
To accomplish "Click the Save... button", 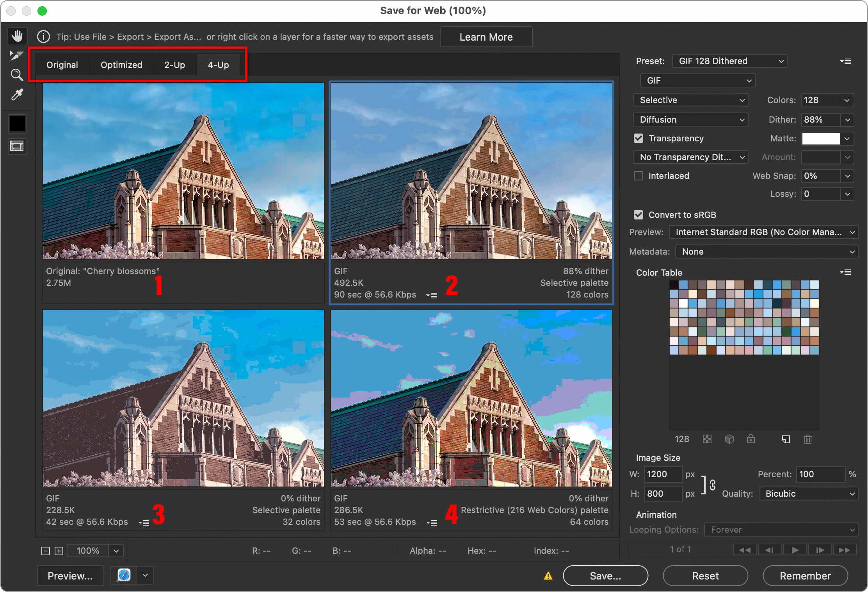I will 605,576.
